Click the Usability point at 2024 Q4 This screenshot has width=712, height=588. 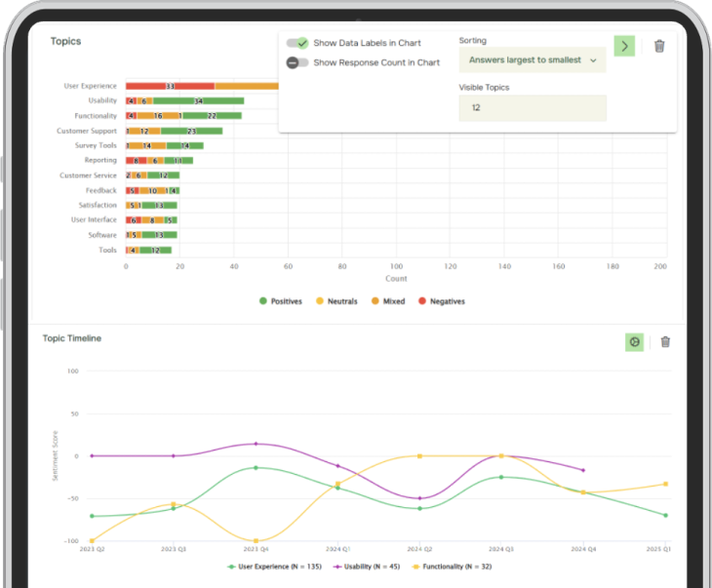[x=583, y=470]
